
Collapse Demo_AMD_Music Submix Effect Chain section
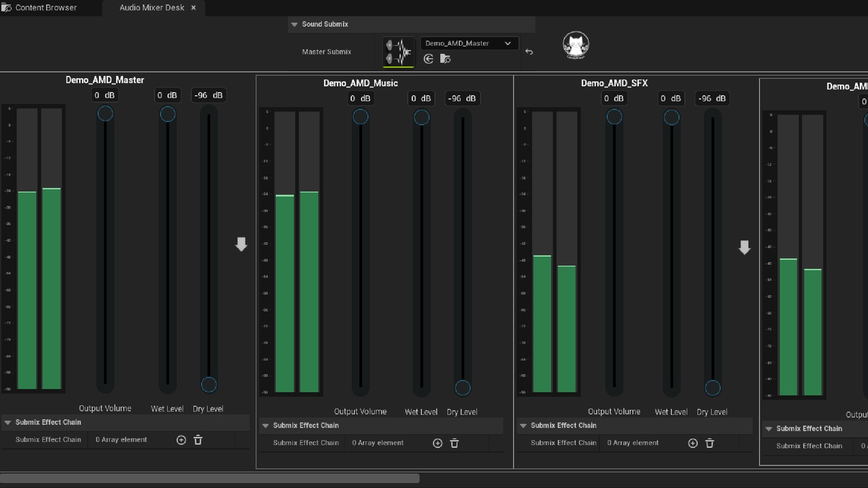(266, 426)
